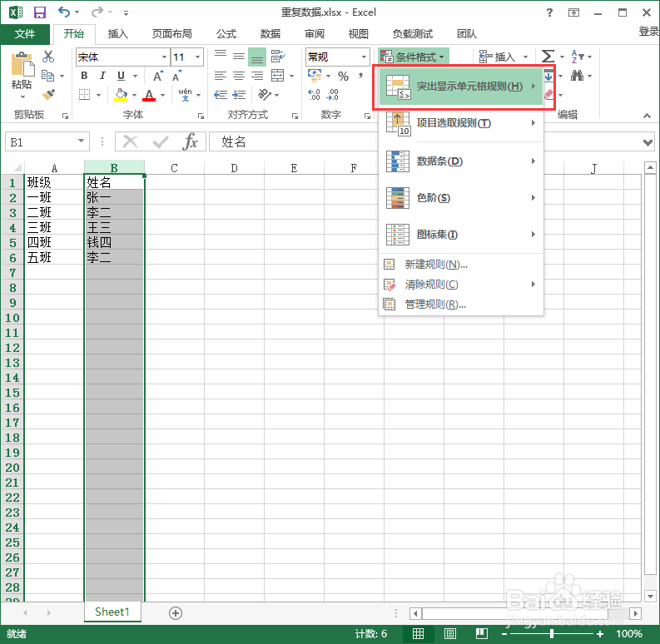Add a new sheet with plus button

point(176,613)
